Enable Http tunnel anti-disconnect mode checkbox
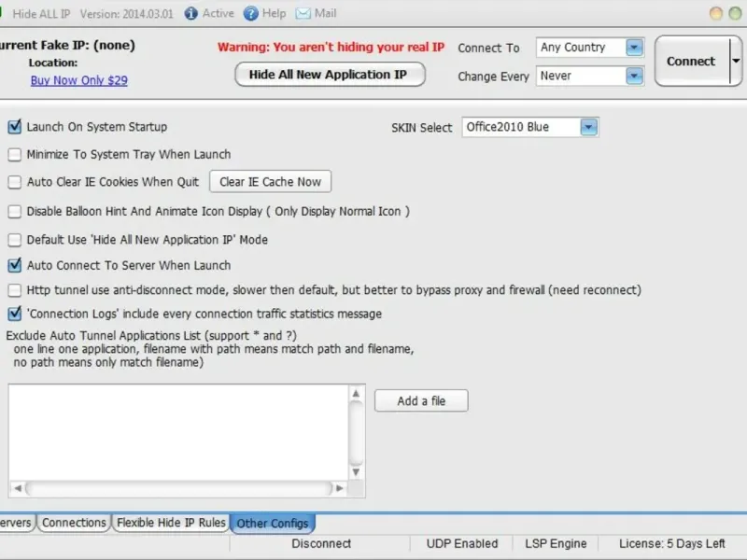This screenshot has height=560, width=747. point(15,290)
